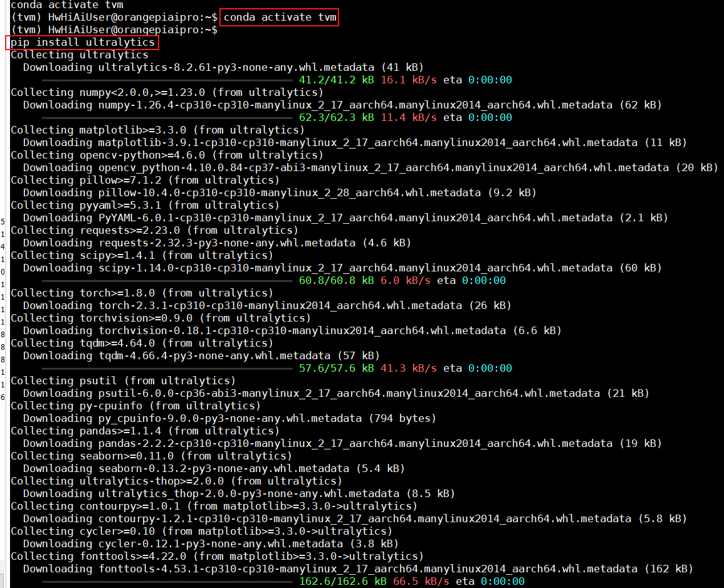The width and height of the screenshot is (724, 588).
Task: Click the 'Collecting matplotlib>=3.3.0' line
Action: pos(157,130)
